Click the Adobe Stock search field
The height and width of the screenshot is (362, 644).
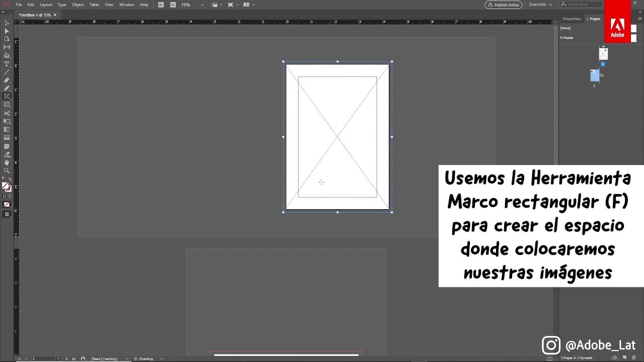581,5
